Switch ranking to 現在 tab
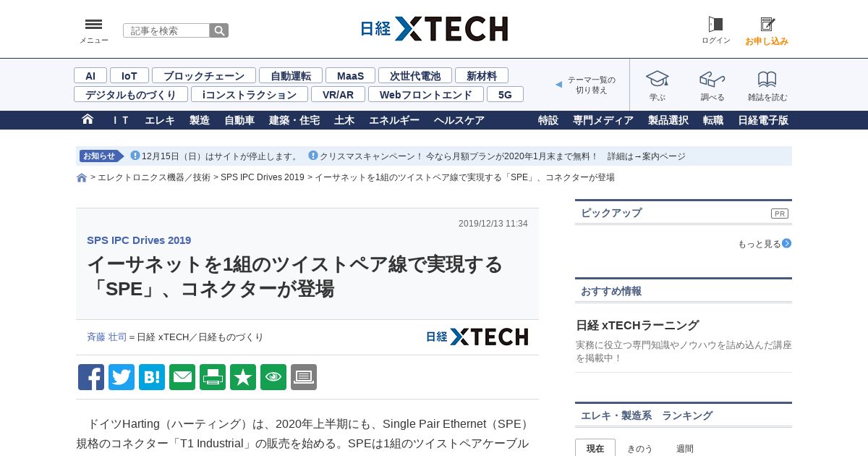 [595, 448]
